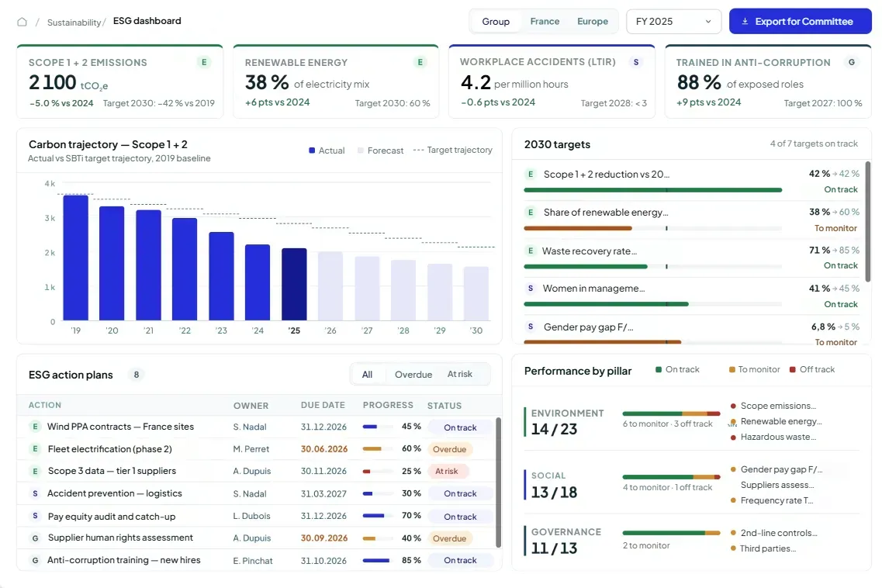Screen dimensions: 882x588
Task: Toggle Off track in pillar legend
Action: click(x=811, y=369)
